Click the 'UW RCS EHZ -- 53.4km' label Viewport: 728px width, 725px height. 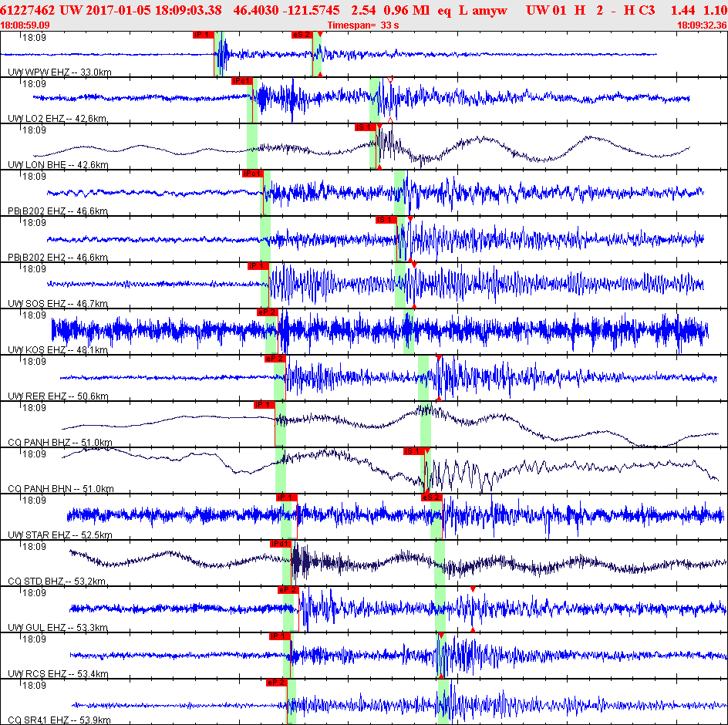58,673
